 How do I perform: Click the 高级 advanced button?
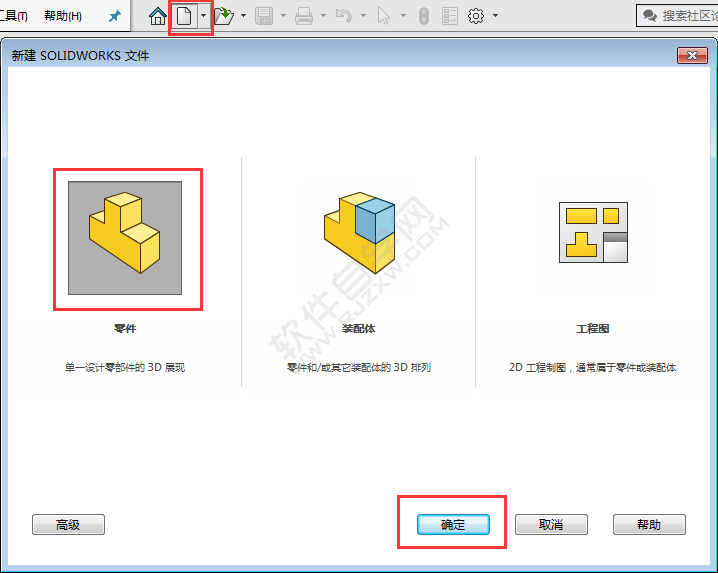pyautogui.click(x=68, y=524)
